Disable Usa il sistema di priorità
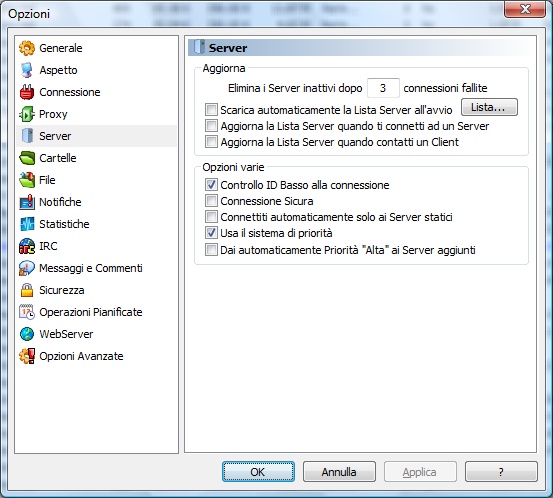Screen dimensions: 553x498 coord(211,233)
